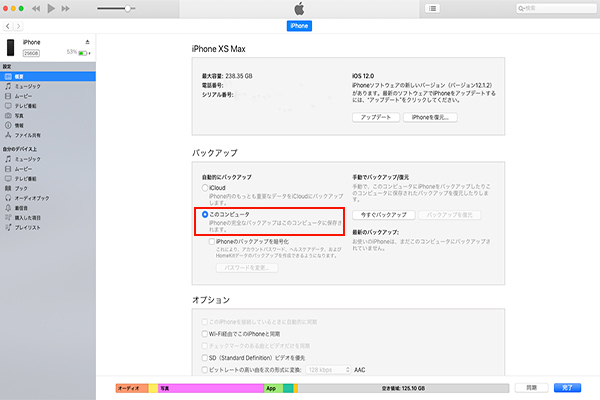Click the blue 完了 (Done) button
Viewport: 600px width, 400px height.
pos(567,388)
